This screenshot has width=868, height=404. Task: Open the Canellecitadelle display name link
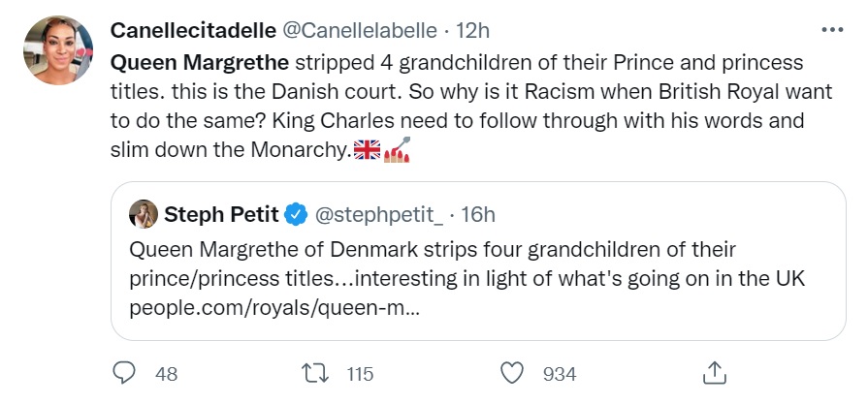pyautogui.click(x=193, y=29)
